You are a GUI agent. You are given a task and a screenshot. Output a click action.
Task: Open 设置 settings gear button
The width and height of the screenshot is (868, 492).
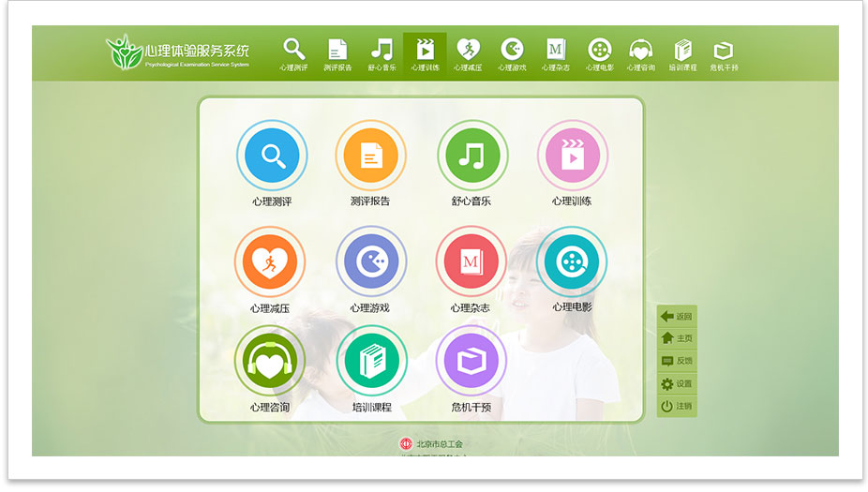point(676,383)
